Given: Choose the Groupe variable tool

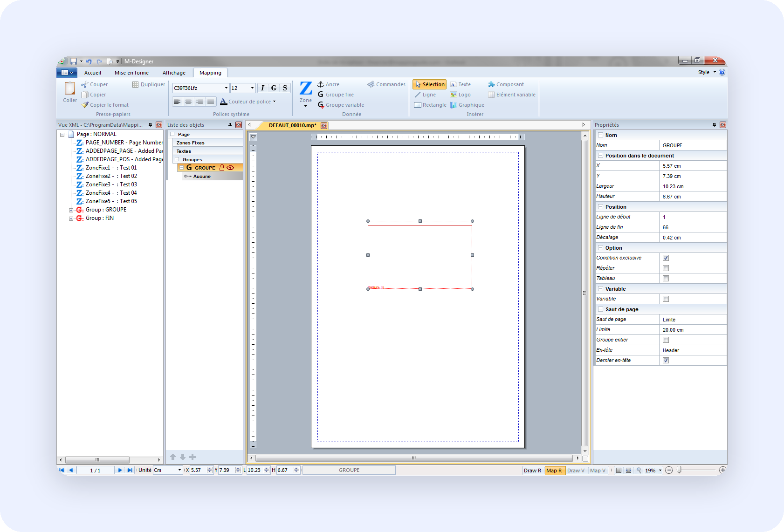Looking at the screenshot, I should coord(341,105).
